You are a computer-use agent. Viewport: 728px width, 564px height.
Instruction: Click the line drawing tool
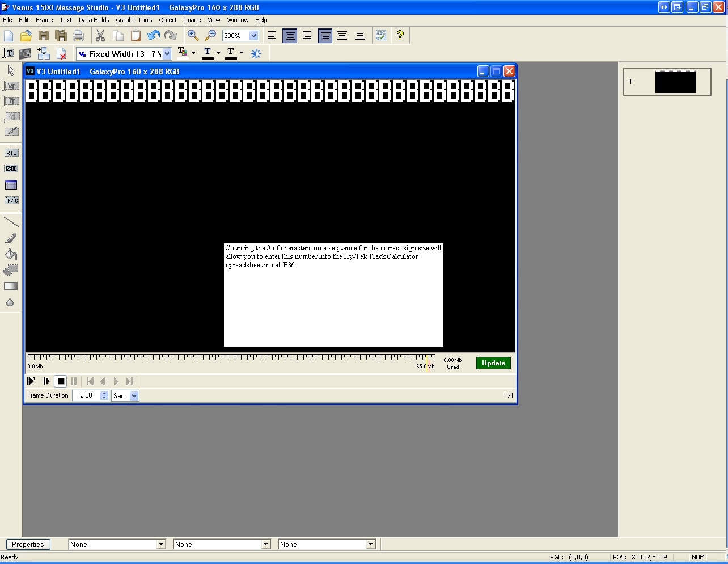tap(11, 222)
